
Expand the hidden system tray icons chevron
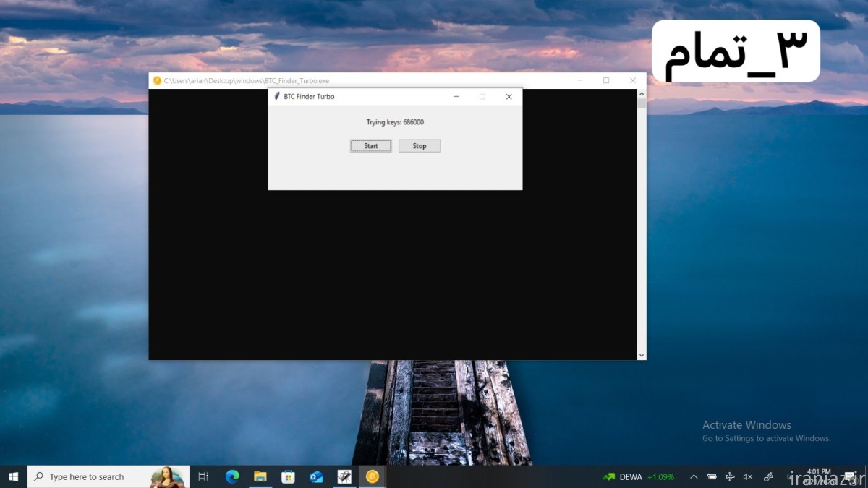coord(694,476)
